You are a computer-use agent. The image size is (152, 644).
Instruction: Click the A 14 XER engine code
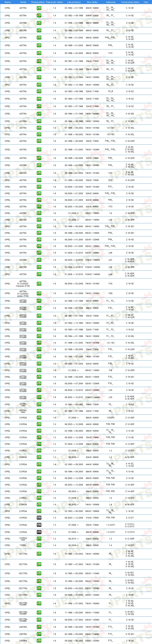pyautogui.click(x=130, y=505)
